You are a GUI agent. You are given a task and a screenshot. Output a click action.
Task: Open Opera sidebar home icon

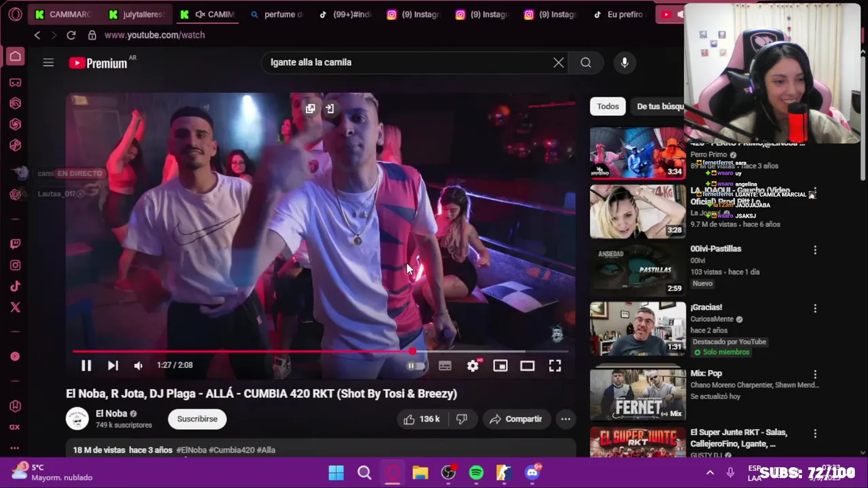click(x=15, y=56)
